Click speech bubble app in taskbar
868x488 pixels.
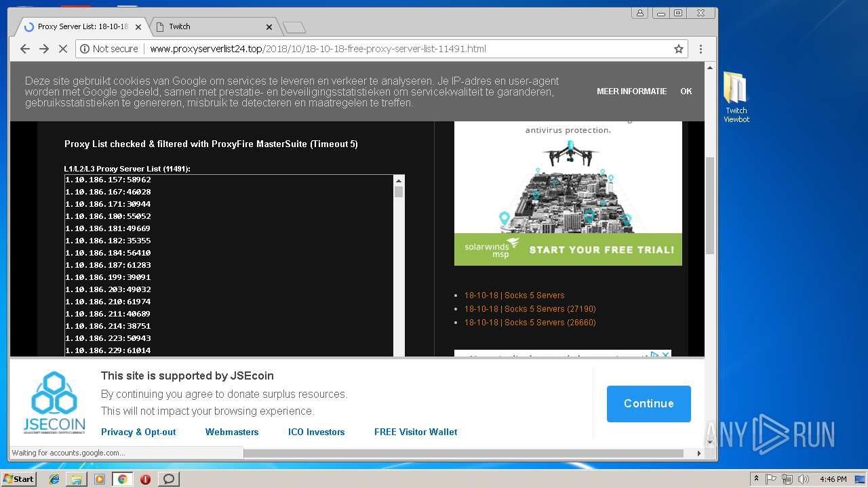(168, 479)
